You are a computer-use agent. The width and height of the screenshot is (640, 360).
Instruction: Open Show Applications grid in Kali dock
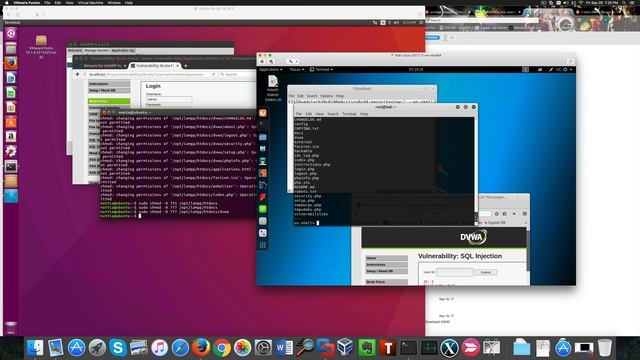coord(263,245)
